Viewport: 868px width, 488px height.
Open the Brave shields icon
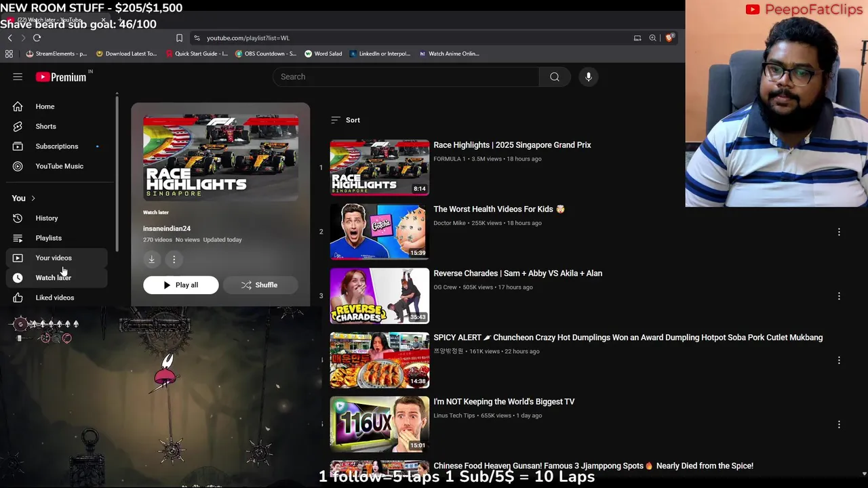669,38
